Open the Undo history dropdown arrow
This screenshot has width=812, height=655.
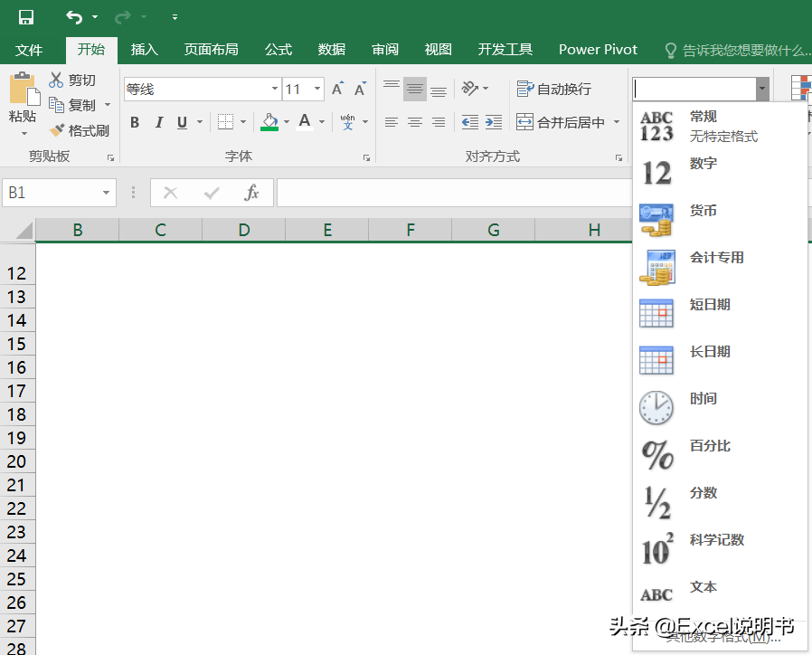pyautogui.click(x=95, y=17)
